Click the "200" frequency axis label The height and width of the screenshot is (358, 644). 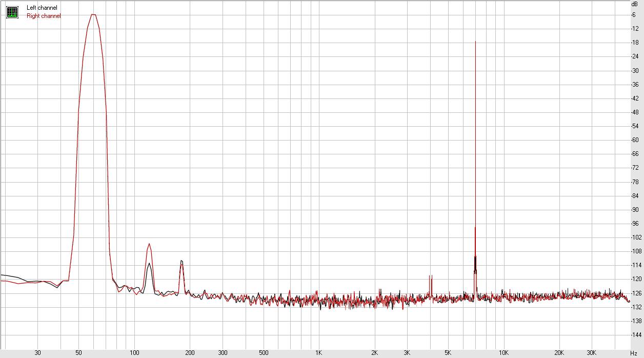190,353
